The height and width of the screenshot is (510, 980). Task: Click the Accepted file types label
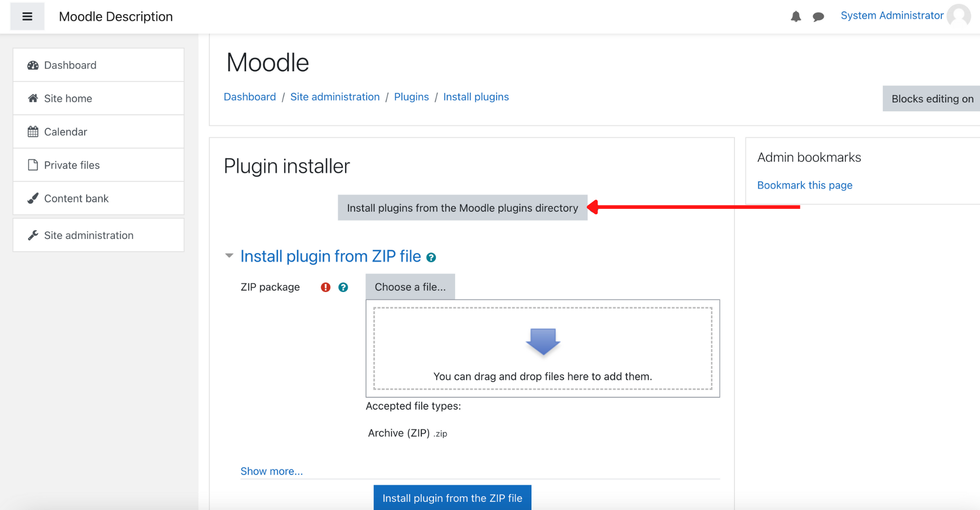[x=413, y=406]
